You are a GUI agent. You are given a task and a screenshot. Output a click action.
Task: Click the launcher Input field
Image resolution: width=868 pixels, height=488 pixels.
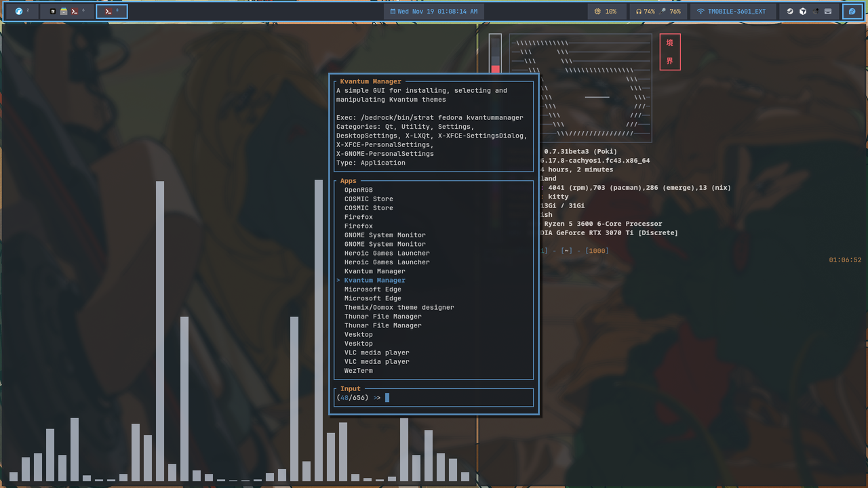(x=434, y=397)
